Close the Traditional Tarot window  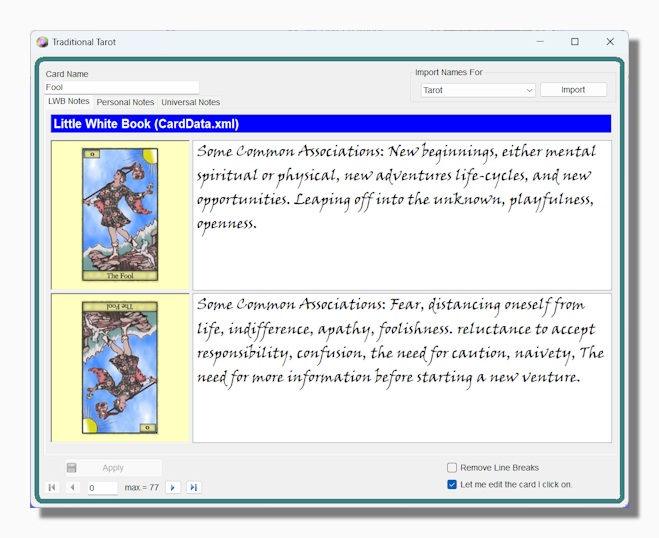(610, 42)
